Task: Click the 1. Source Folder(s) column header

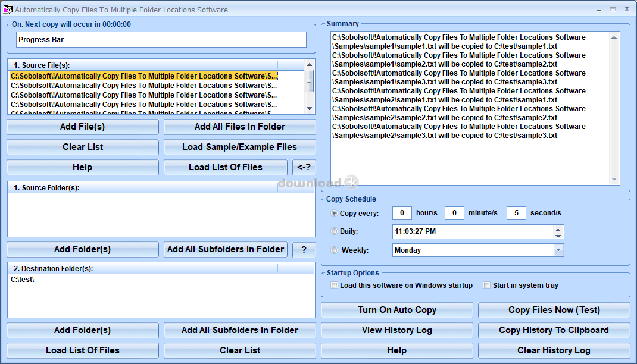Action: [143, 187]
